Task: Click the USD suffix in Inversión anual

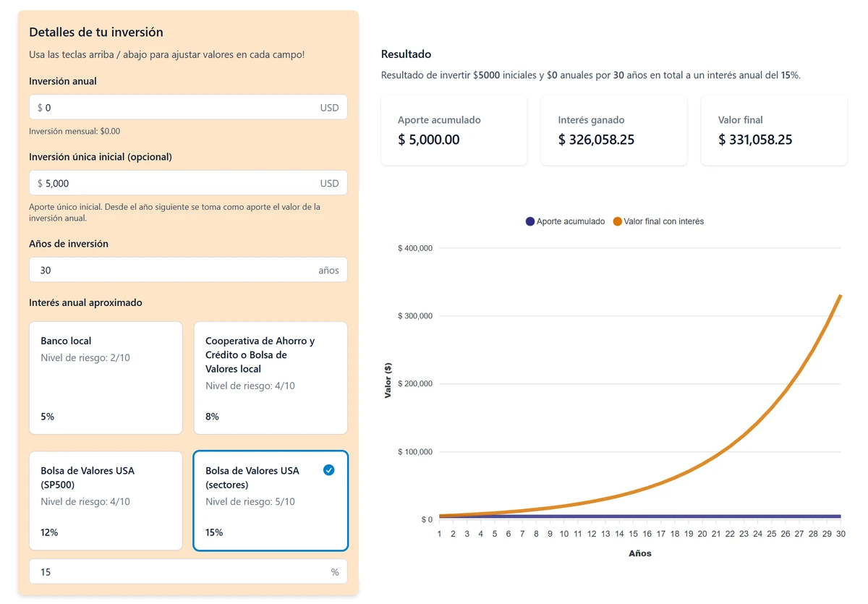Action: tap(329, 108)
